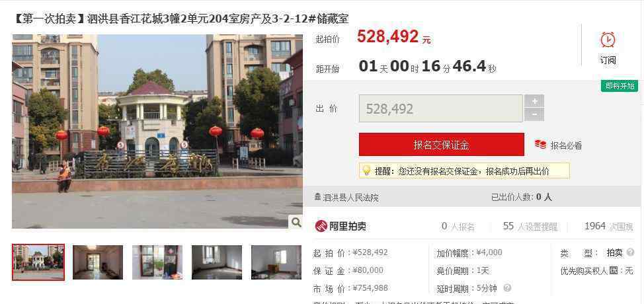Click the bid amount field showing 528,492
Image resolution: width=644 pixels, height=304 pixels.
click(441, 109)
